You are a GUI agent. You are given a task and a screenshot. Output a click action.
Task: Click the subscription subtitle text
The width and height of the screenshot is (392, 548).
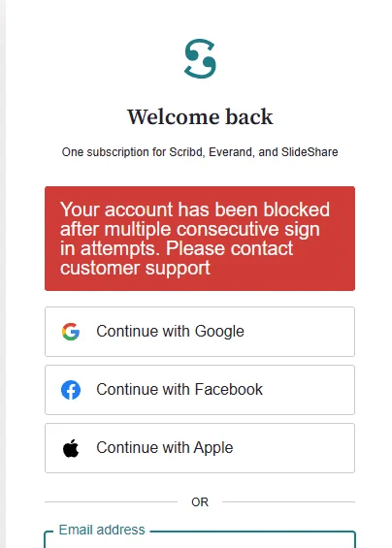[200, 152]
